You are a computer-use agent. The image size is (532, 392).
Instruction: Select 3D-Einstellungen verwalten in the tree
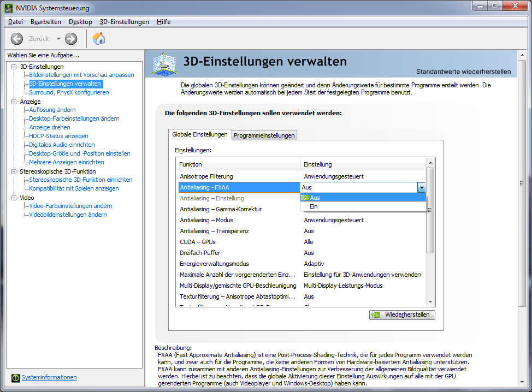[65, 84]
